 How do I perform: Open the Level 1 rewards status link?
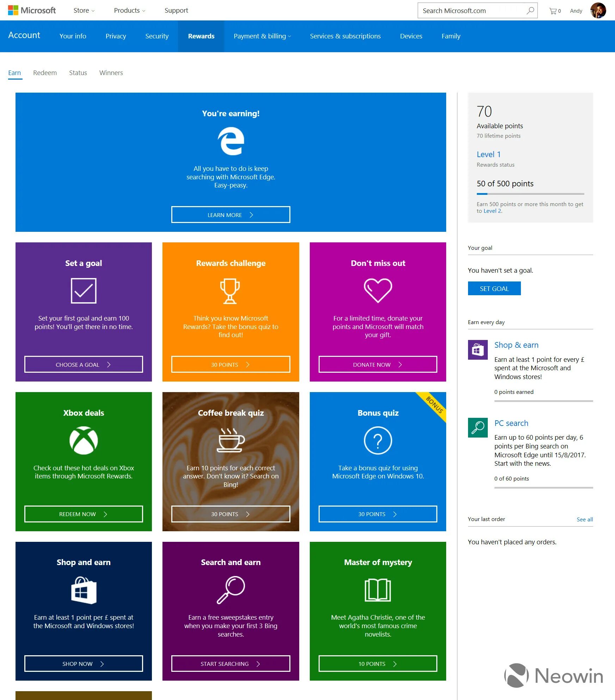pos(489,155)
